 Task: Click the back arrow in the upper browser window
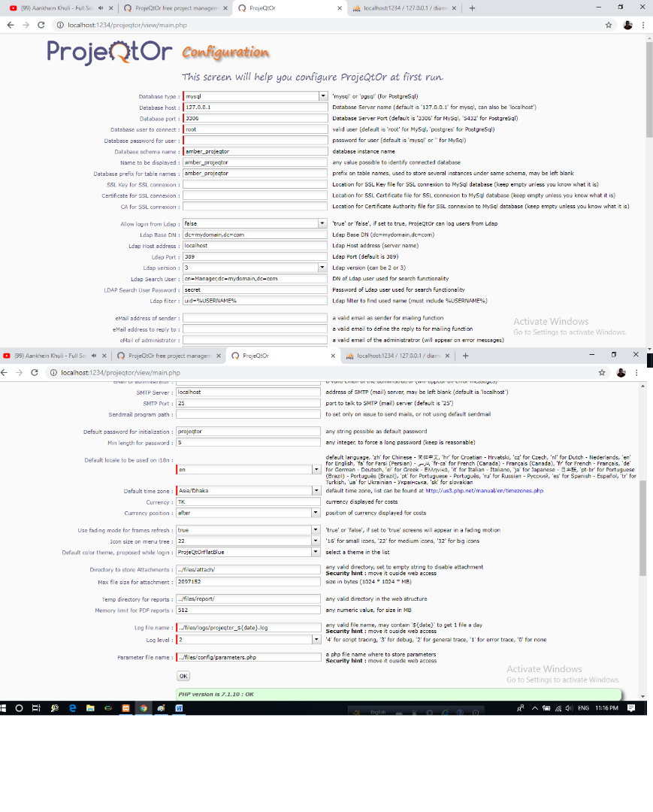(x=11, y=25)
